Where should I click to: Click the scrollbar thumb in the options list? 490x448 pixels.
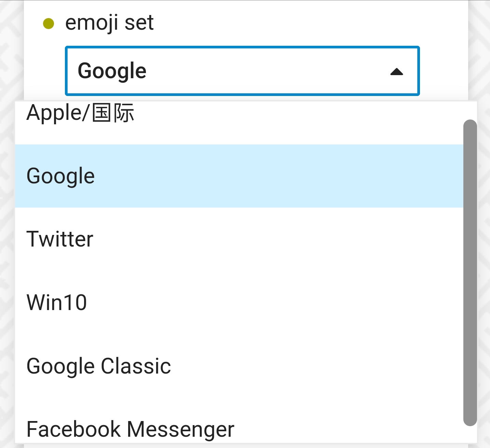coord(470,272)
